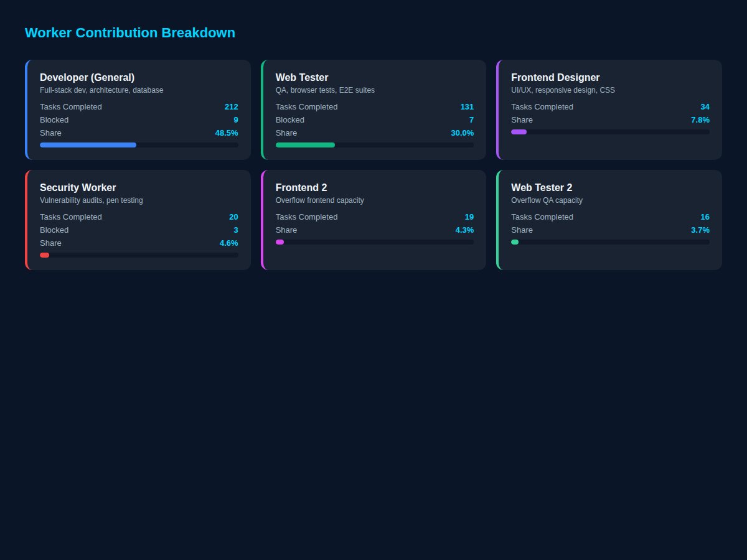Viewport: 747px width, 560px height.
Task: Click the Web Tester card title
Action: 301,77
